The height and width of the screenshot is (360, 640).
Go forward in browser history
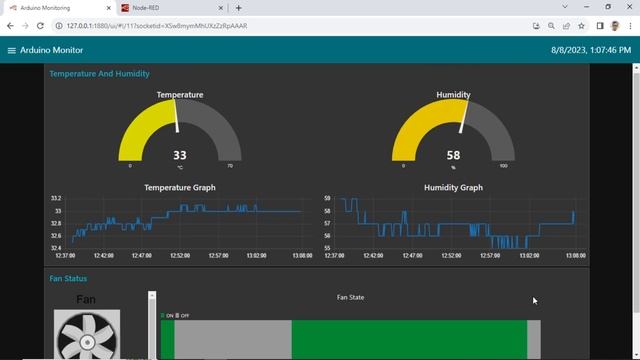[25, 26]
